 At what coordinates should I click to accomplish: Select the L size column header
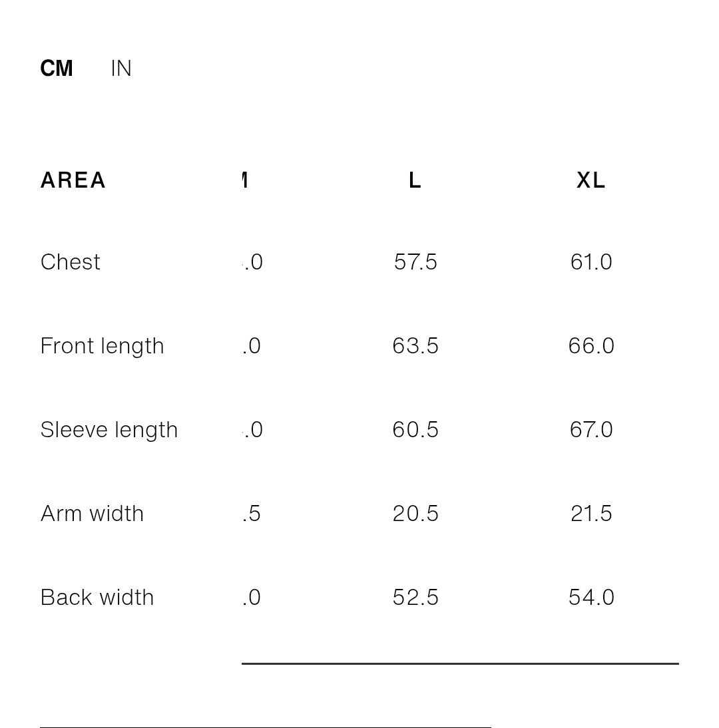coord(415,180)
